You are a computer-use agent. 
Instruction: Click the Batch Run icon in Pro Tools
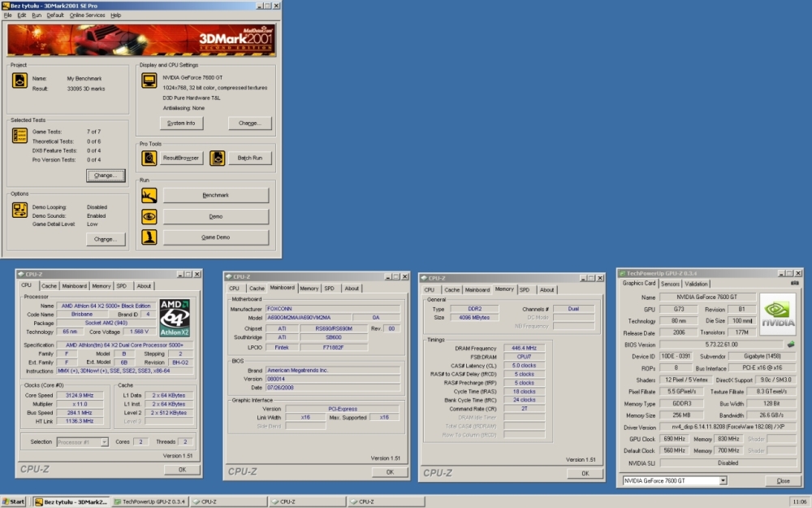(x=217, y=158)
